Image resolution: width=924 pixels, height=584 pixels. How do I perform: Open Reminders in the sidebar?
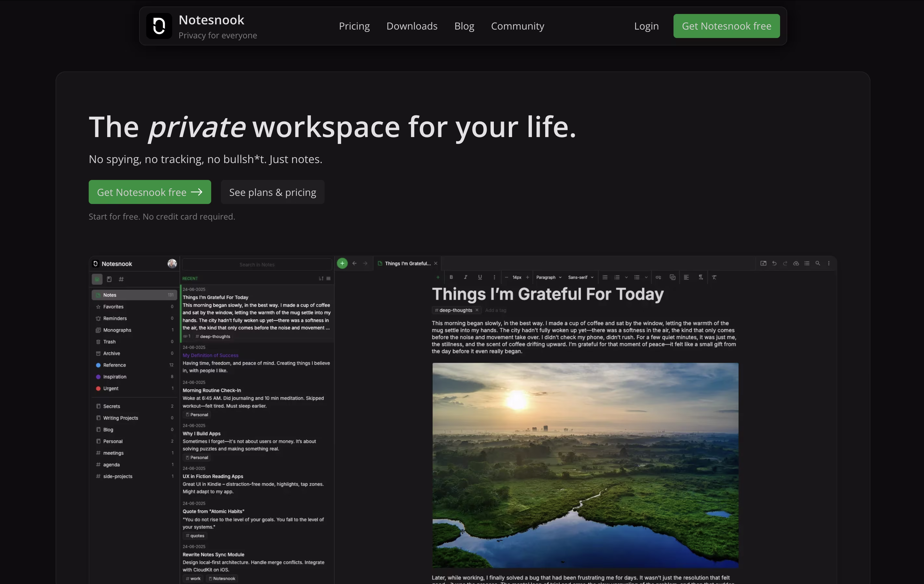tap(134, 318)
